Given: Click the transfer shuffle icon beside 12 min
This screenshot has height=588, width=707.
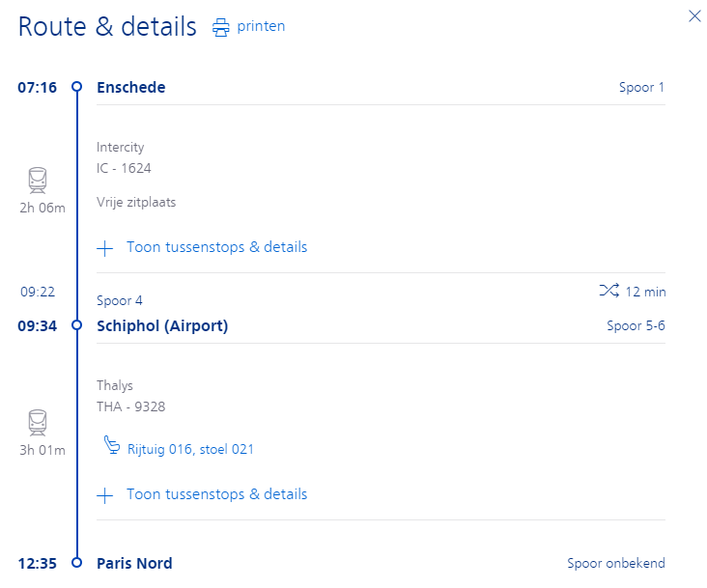Looking at the screenshot, I should coord(609,291).
